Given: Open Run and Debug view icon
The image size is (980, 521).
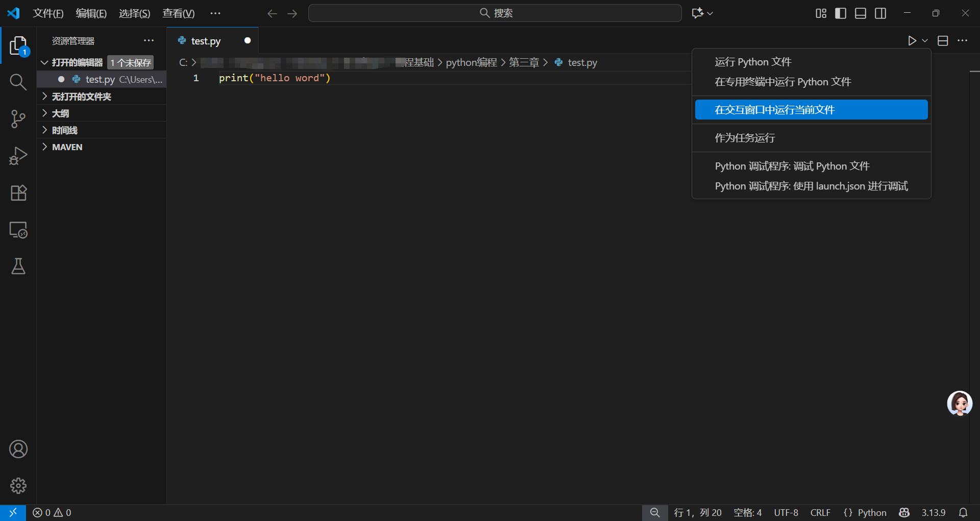Looking at the screenshot, I should point(18,156).
